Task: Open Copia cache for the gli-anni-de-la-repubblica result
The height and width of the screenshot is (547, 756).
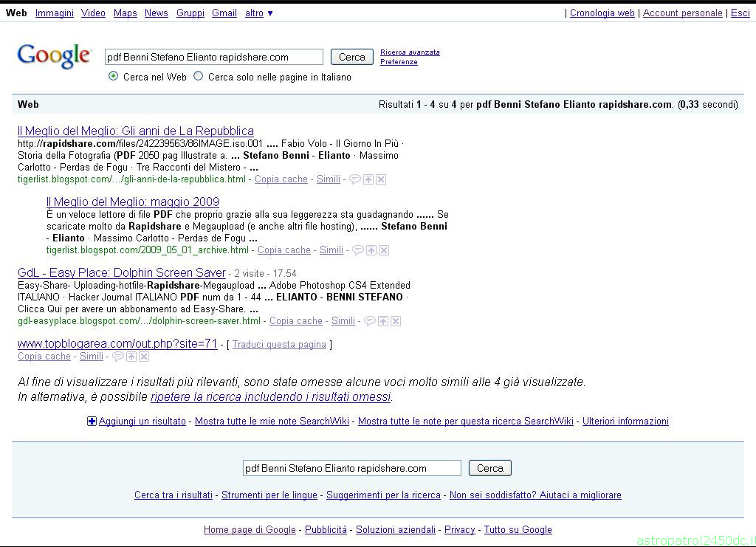Action: click(x=281, y=179)
